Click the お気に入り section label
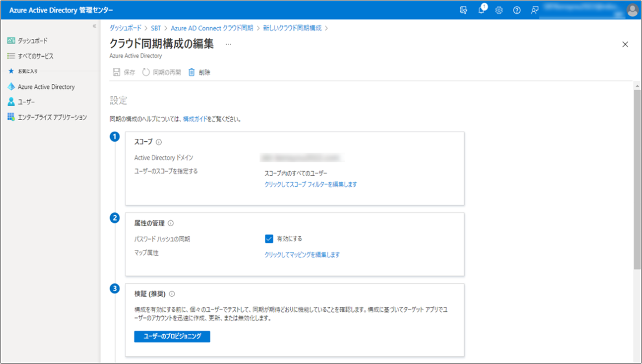The width and height of the screenshot is (642, 364). pos(27,71)
